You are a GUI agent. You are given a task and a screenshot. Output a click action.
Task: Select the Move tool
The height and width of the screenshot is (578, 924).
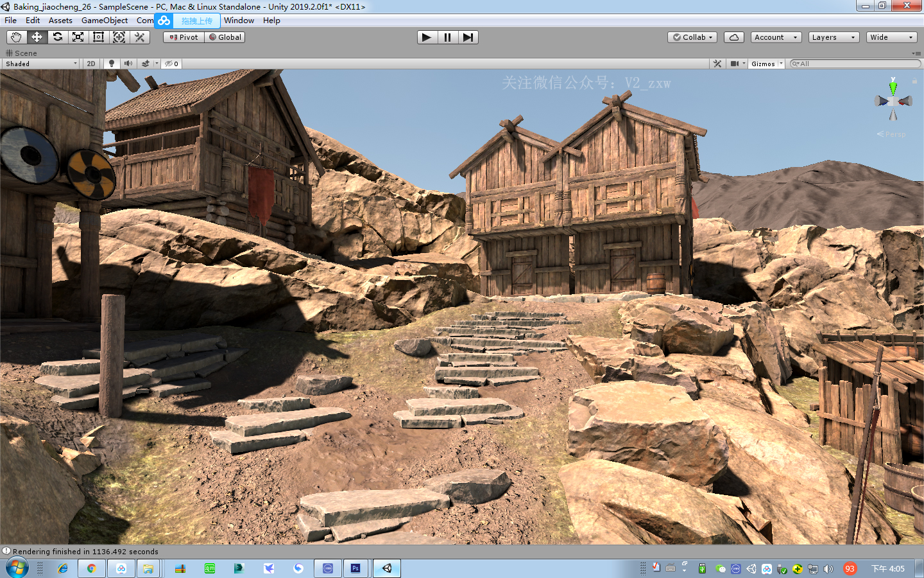[37, 37]
